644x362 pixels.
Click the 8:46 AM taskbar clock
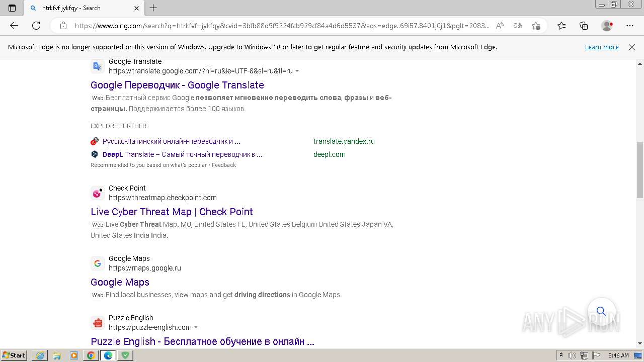(x=618, y=355)
